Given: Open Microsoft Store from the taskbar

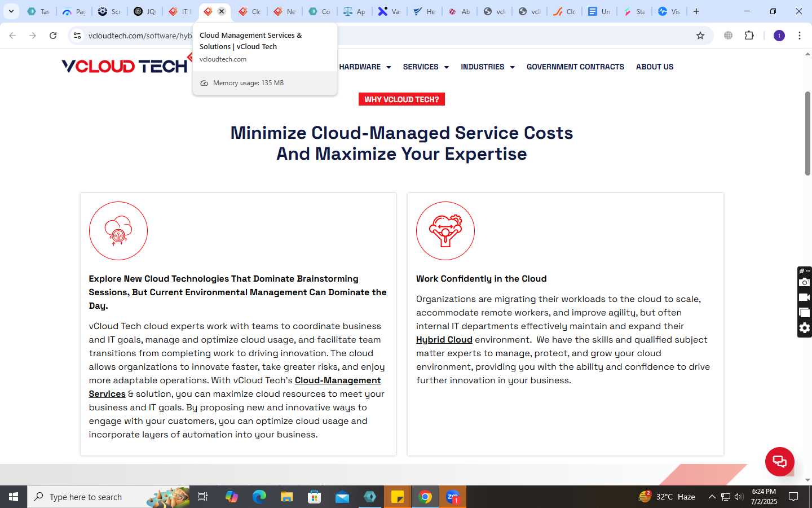Looking at the screenshot, I should coord(315,497).
